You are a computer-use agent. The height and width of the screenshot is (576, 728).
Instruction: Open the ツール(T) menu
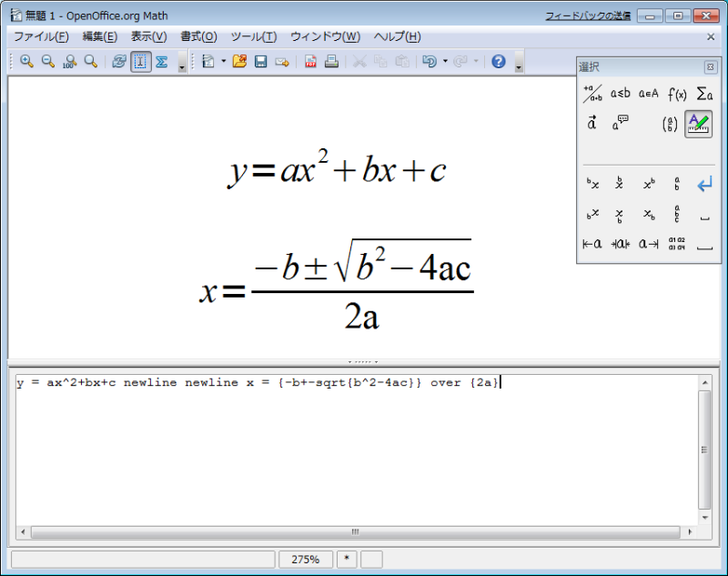254,36
